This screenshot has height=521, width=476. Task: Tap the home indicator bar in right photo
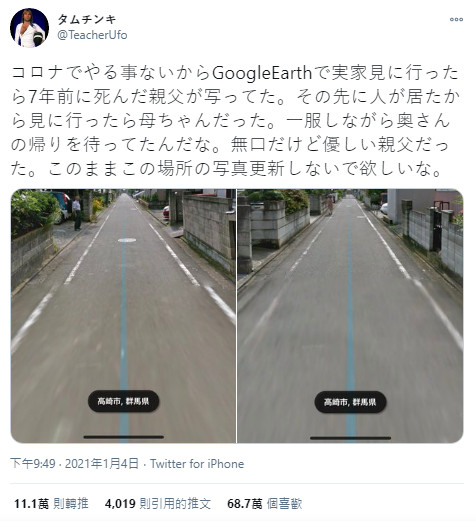click(x=350, y=438)
